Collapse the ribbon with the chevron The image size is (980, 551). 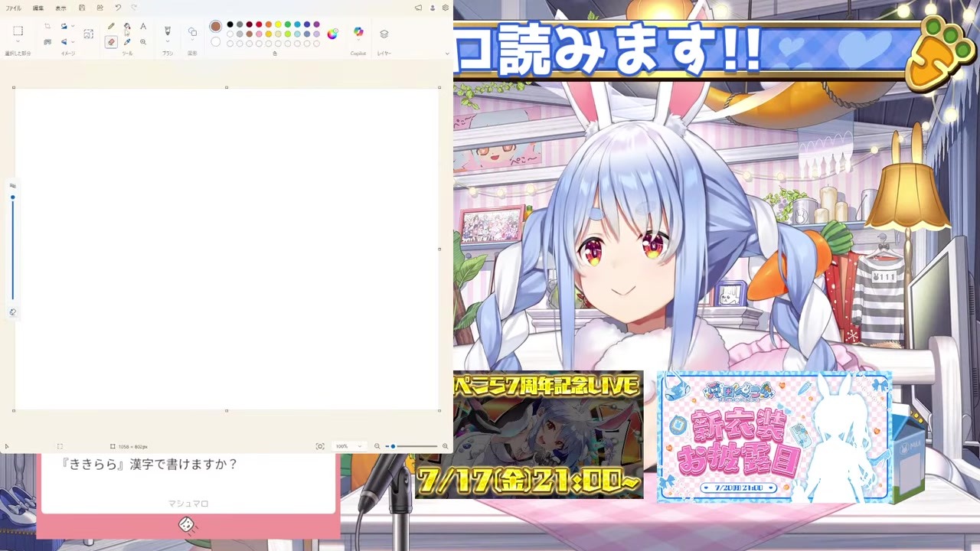(446, 53)
